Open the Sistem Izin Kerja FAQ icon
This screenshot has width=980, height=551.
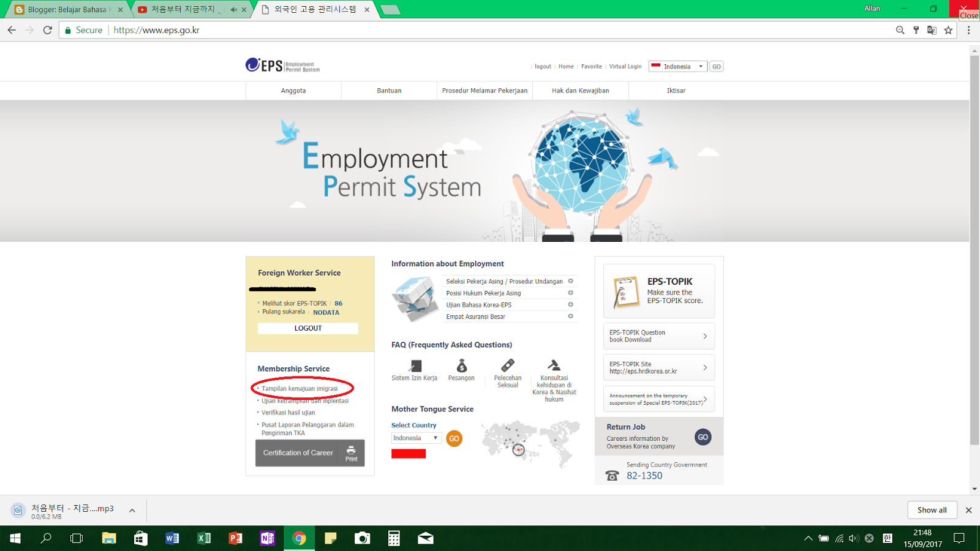[x=415, y=365]
